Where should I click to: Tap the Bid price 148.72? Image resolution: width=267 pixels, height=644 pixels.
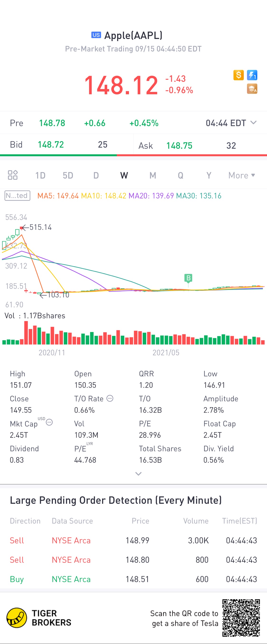[x=51, y=144]
